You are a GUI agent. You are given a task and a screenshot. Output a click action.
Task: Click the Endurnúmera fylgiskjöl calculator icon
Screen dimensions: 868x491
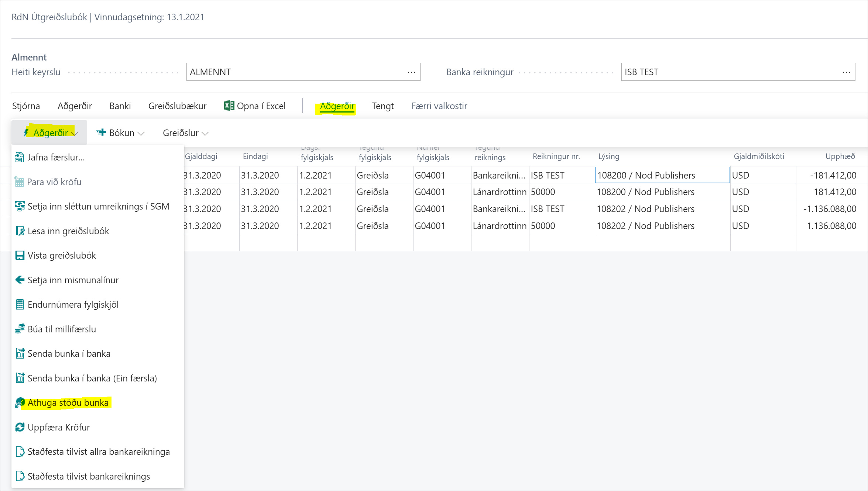20,304
